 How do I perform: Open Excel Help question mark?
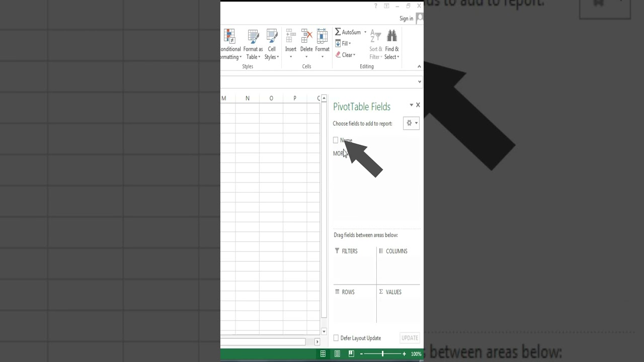[375, 6]
